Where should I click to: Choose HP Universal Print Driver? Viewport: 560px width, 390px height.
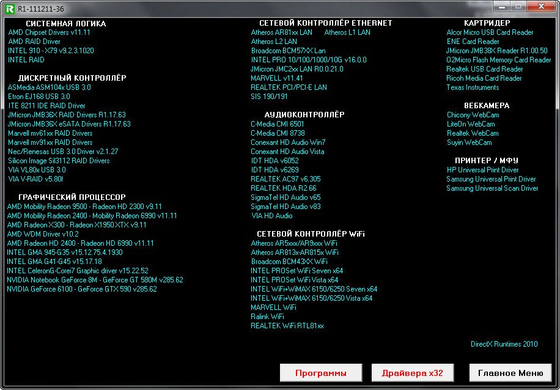click(482, 170)
